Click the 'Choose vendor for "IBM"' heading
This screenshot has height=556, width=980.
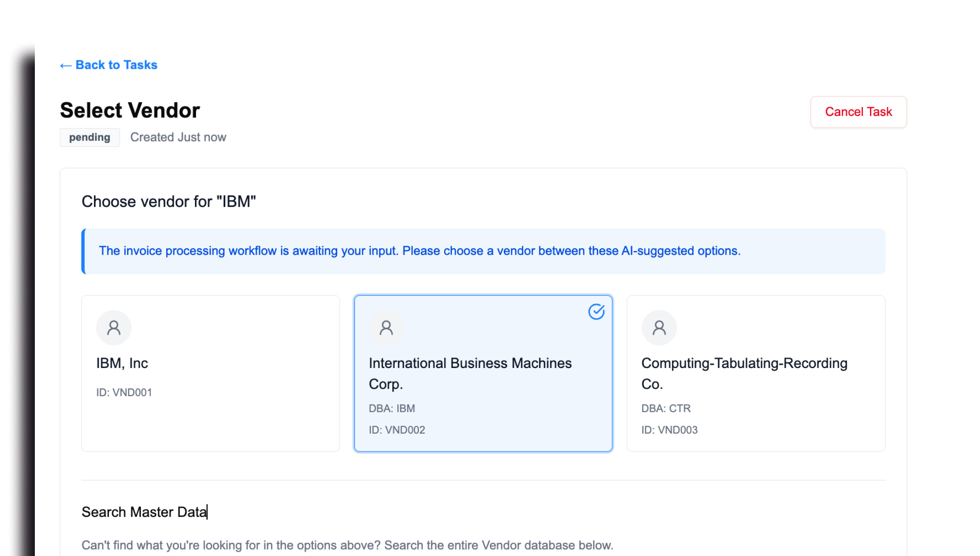(168, 202)
